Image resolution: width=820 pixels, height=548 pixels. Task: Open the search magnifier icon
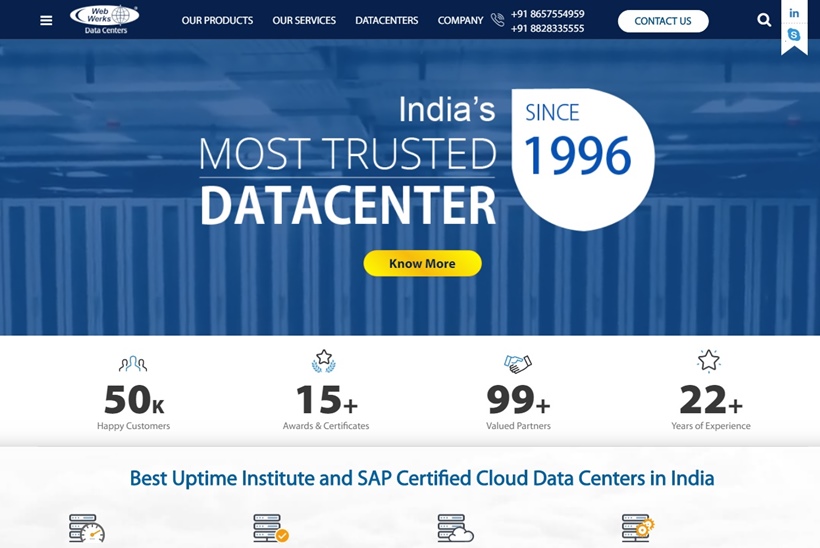pos(764,20)
